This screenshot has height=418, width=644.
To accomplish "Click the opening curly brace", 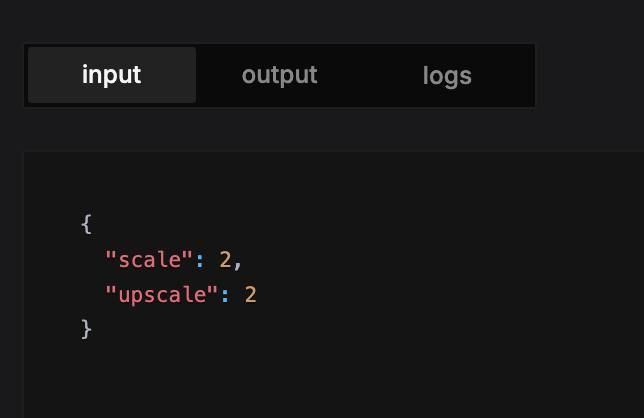I will pyautogui.click(x=86, y=224).
